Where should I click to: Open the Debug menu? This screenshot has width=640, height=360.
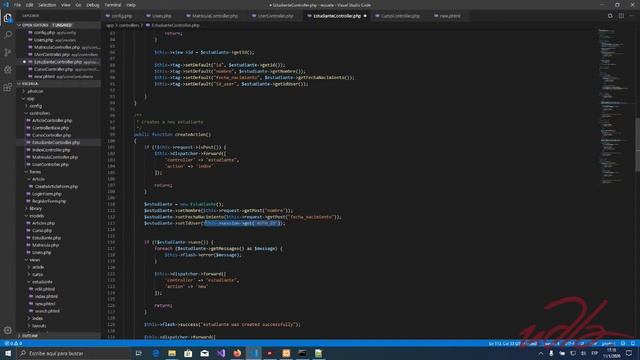tap(93, 5)
